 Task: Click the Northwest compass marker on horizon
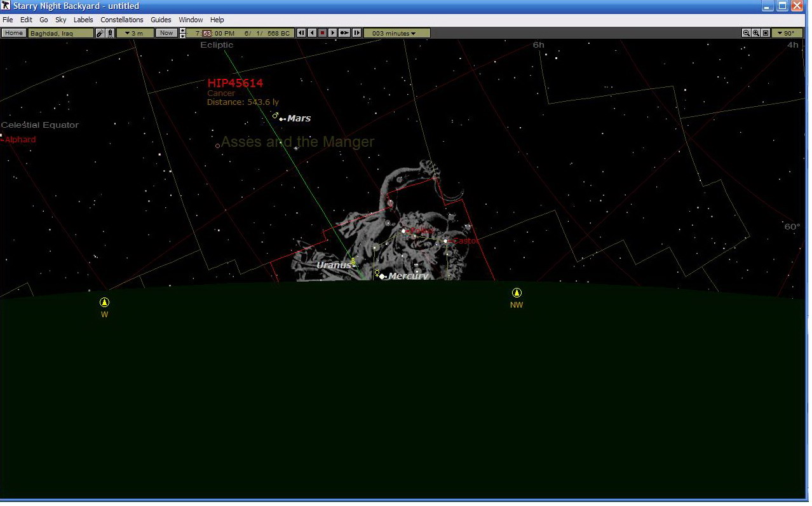[517, 293]
